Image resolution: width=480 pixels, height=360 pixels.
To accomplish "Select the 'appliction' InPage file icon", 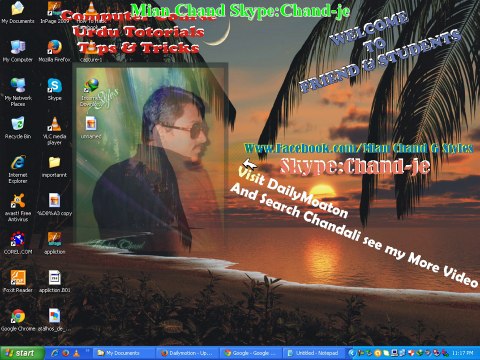I will (54, 243).
